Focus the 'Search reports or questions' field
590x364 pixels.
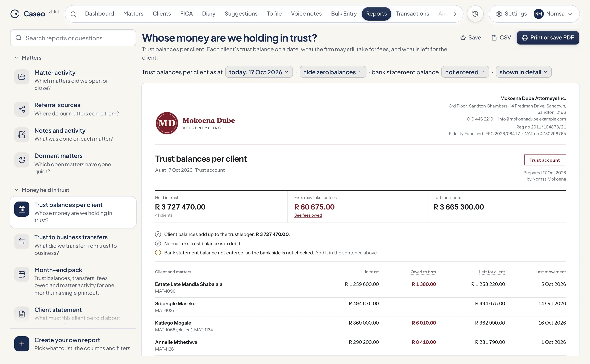[x=73, y=38]
